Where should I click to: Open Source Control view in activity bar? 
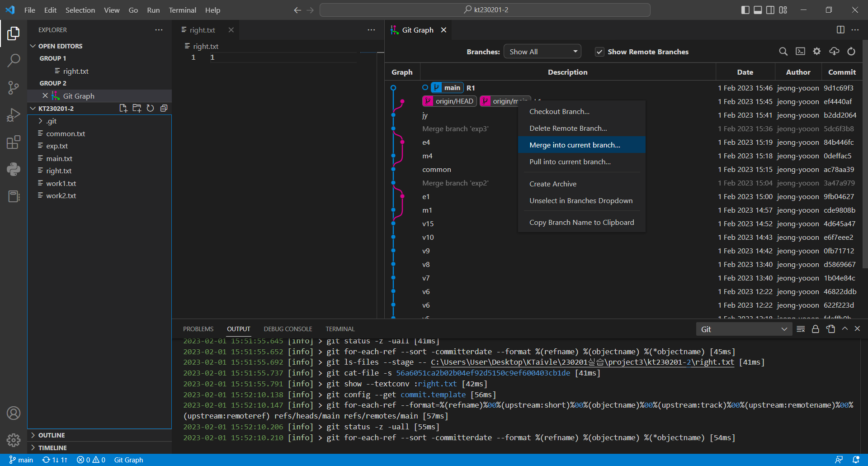coord(14,88)
